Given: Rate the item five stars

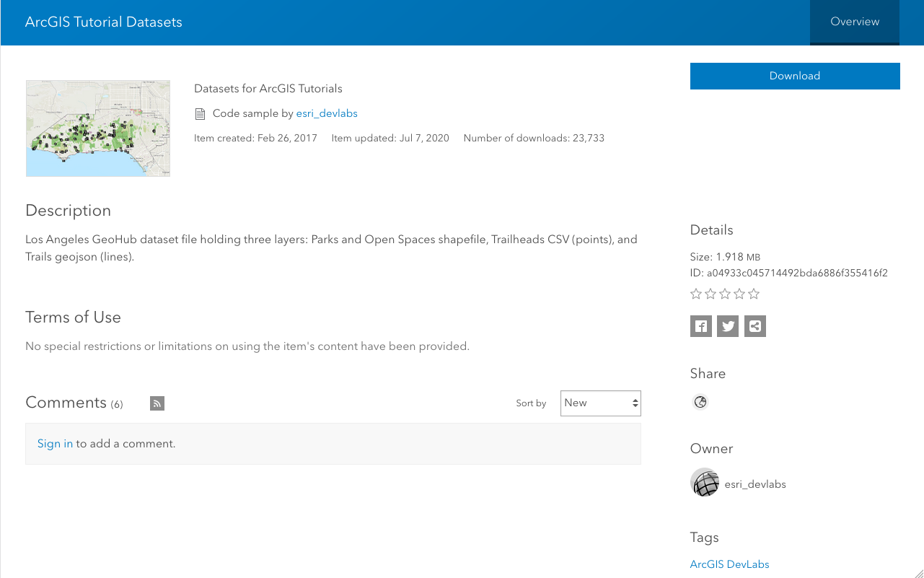Looking at the screenshot, I should (754, 294).
